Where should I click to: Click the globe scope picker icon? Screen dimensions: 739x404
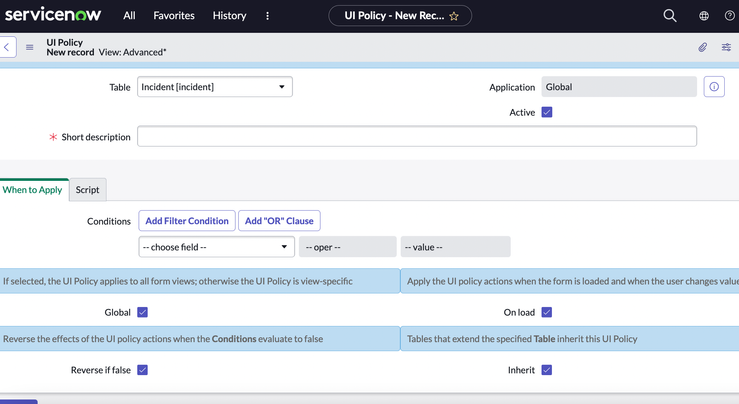click(704, 16)
